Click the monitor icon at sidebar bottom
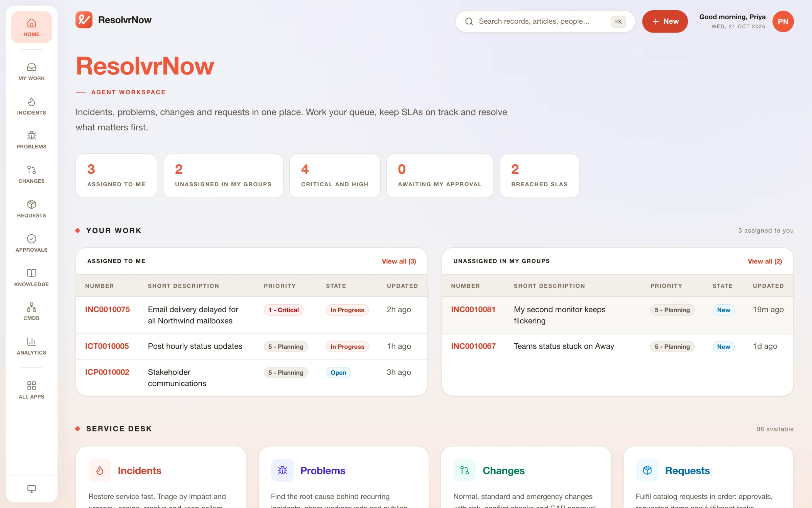812x508 pixels. click(31, 489)
